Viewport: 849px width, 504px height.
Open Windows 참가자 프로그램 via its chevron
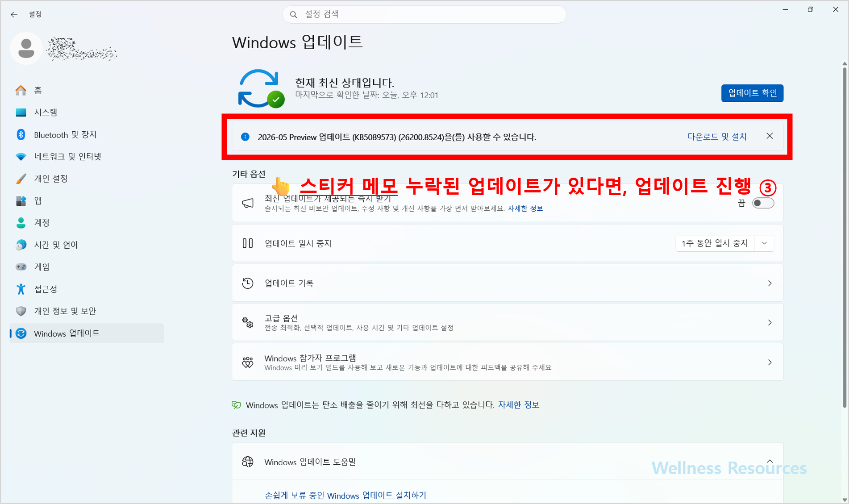pyautogui.click(x=770, y=362)
